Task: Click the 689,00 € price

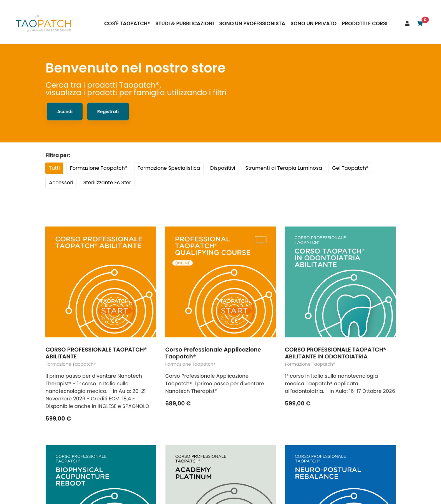Action: (x=178, y=403)
